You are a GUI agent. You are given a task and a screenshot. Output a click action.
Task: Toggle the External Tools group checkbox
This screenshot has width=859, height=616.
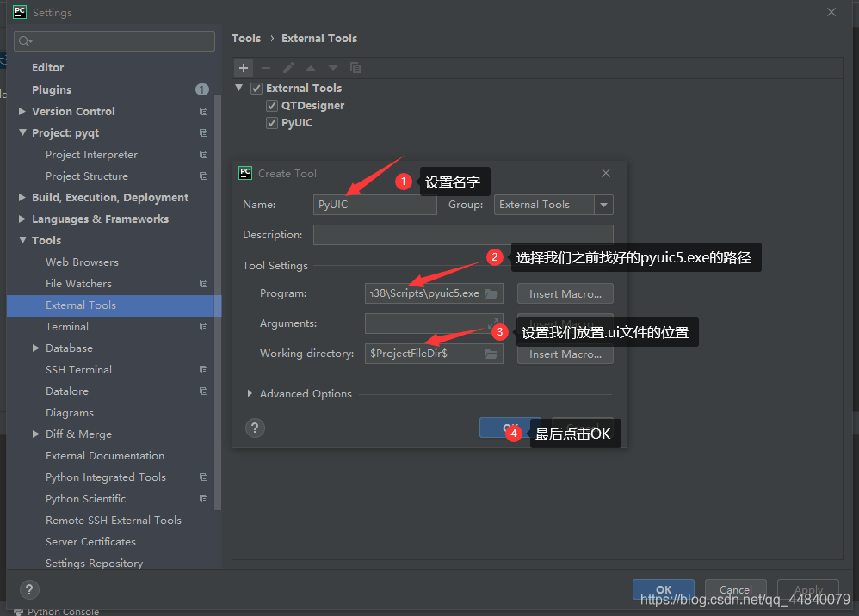click(256, 88)
